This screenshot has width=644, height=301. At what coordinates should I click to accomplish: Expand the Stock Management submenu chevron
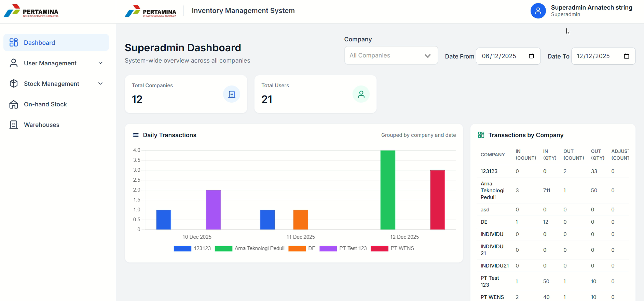pos(100,83)
